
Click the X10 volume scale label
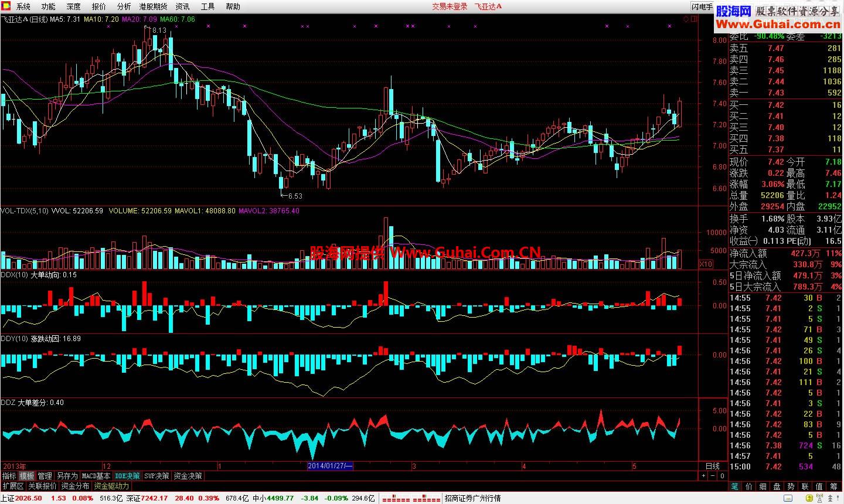pyautogui.click(x=707, y=264)
